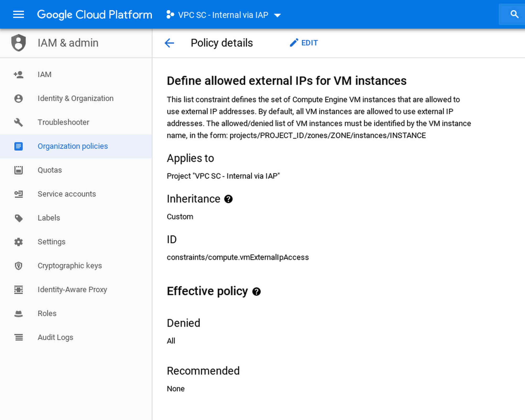This screenshot has width=525, height=420.
Task: Click the Settings gear icon
Action: point(19,242)
